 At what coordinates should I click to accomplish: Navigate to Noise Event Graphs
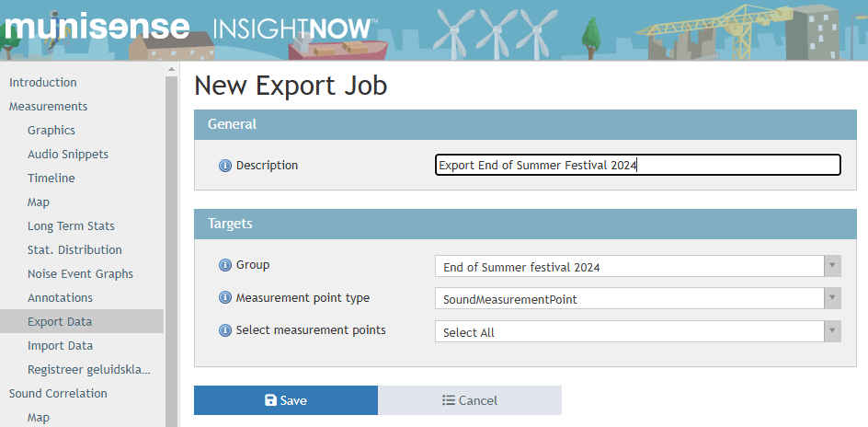click(x=80, y=274)
